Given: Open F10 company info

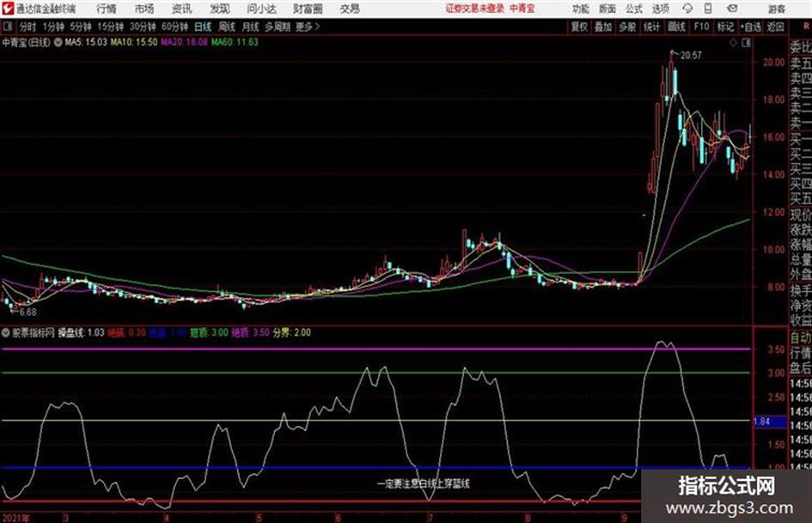Looking at the screenshot, I should pyautogui.click(x=701, y=27).
